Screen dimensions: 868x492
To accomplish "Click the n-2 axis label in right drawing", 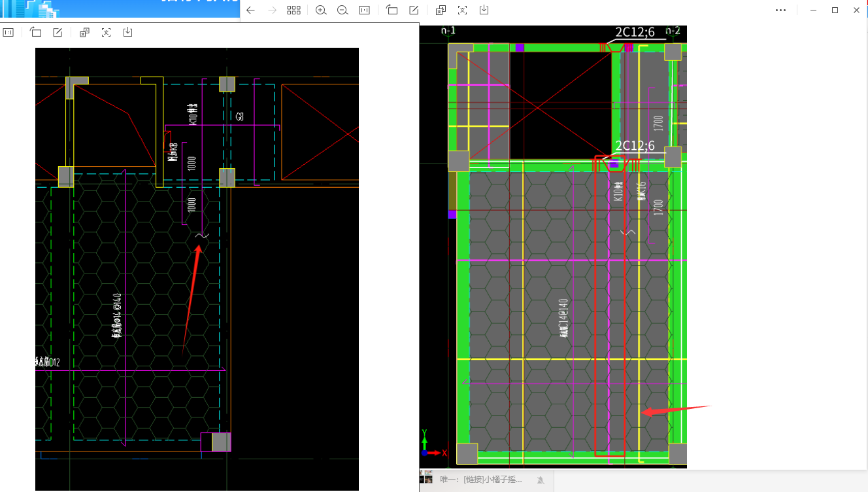I will (673, 31).
